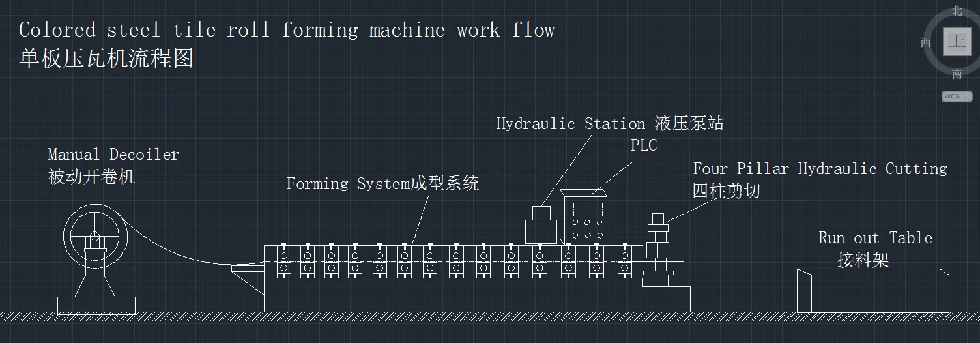Select the run-out table box drawing

coord(873,290)
